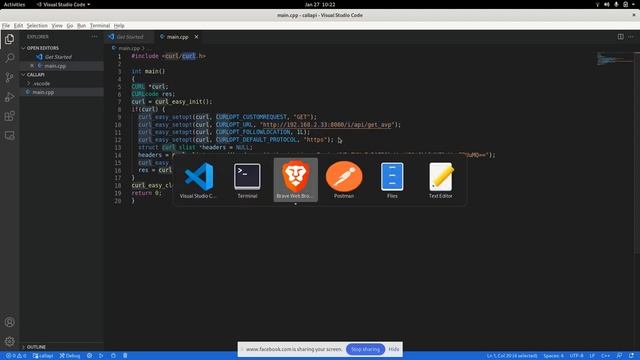Switch to Terminal in app switcher
640x360 pixels.
point(247,180)
